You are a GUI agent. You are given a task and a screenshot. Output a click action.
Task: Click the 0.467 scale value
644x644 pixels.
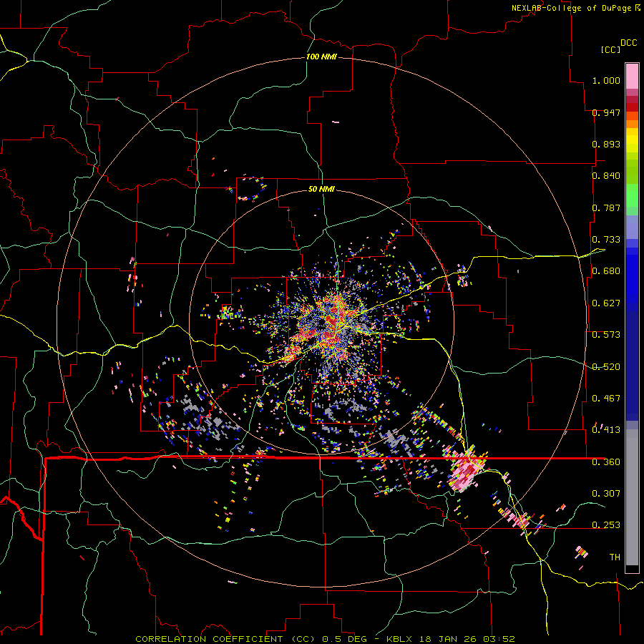click(x=606, y=399)
